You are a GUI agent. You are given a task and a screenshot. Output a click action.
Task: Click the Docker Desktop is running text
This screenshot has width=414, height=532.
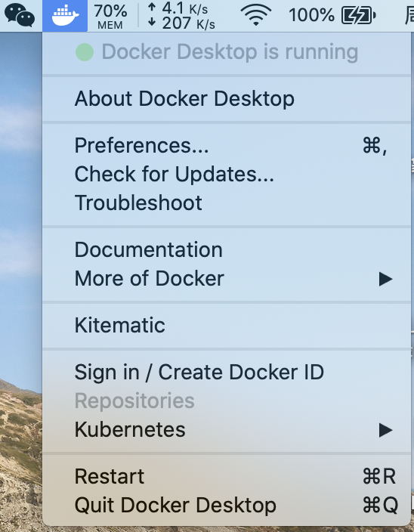click(x=230, y=52)
